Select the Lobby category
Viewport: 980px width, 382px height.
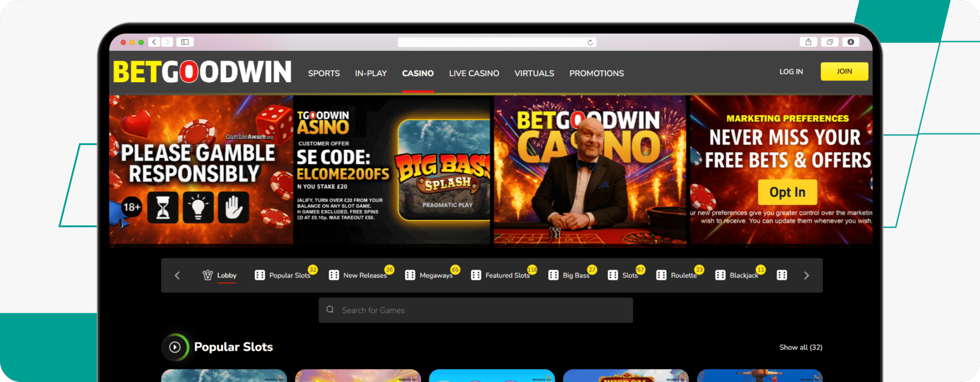(x=219, y=275)
